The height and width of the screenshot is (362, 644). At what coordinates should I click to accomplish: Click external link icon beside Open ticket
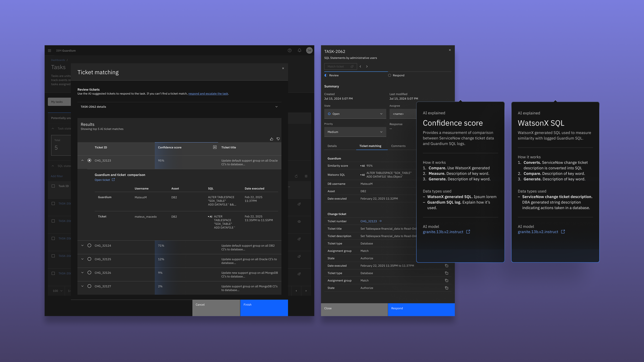coord(113,180)
